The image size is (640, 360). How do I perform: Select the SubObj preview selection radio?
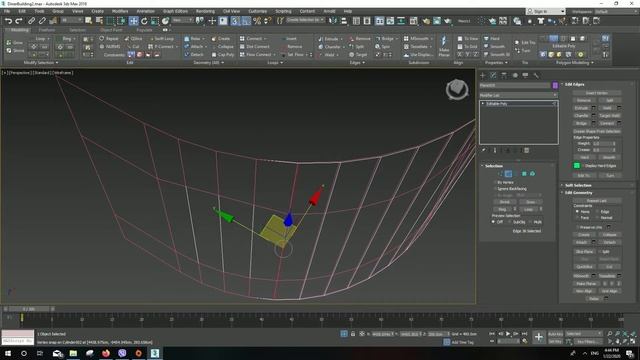coord(509,222)
